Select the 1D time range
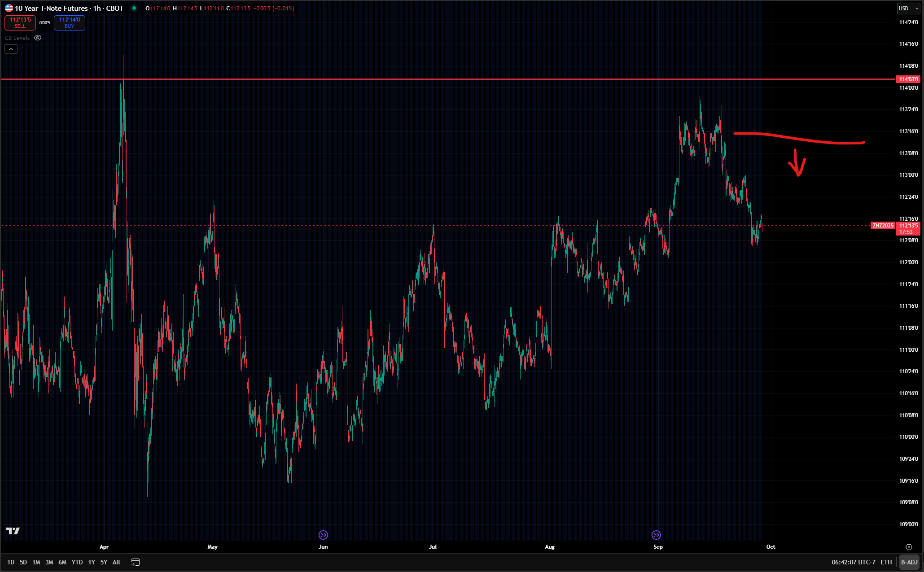Image resolution: width=924 pixels, height=572 pixels. coord(11,562)
